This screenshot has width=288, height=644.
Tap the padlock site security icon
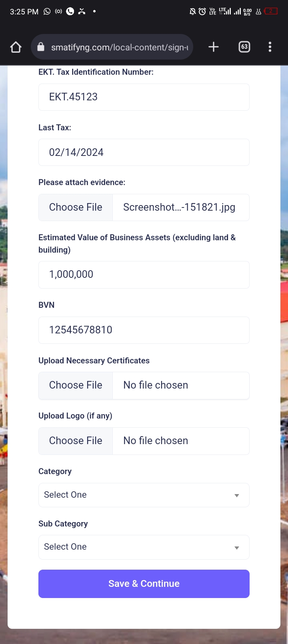point(40,47)
